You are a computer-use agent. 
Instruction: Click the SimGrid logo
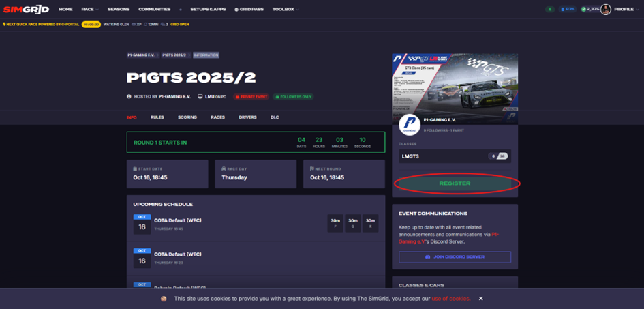click(x=26, y=9)
